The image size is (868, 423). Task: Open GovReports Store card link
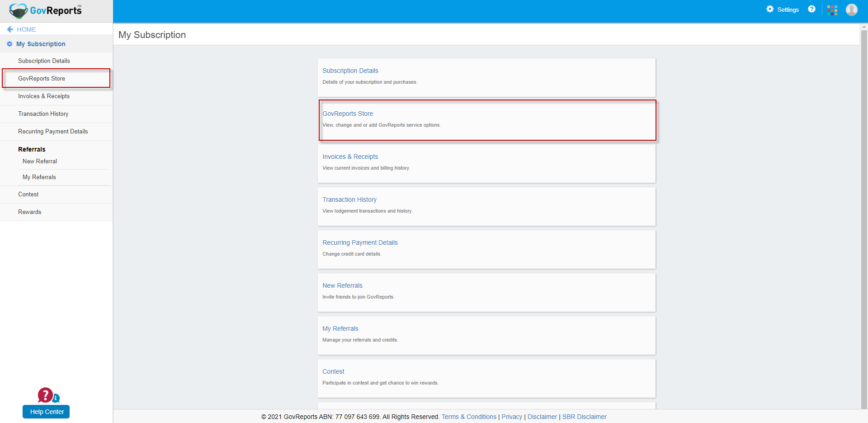coord(348,114)
